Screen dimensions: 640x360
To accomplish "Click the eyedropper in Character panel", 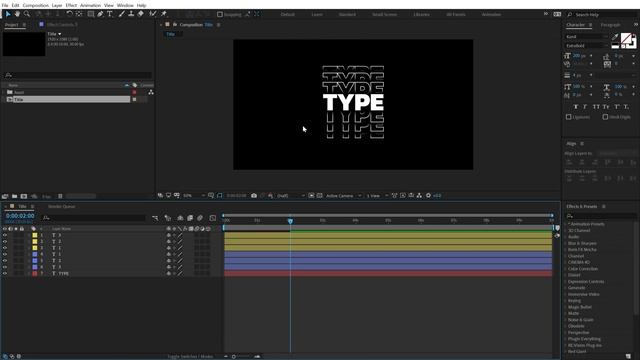I will coord(615,37).
